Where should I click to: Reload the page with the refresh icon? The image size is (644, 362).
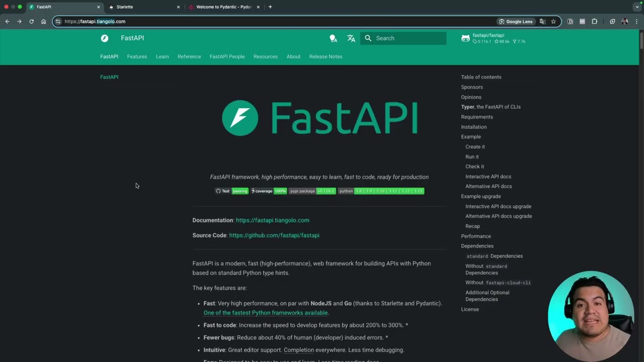(x=31, y=22)
